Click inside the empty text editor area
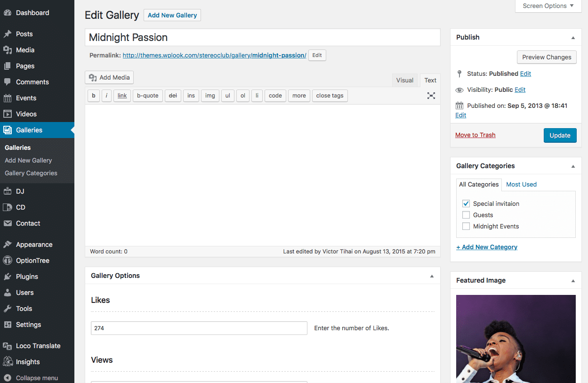The image size is (588, 383). pos(263,175)
